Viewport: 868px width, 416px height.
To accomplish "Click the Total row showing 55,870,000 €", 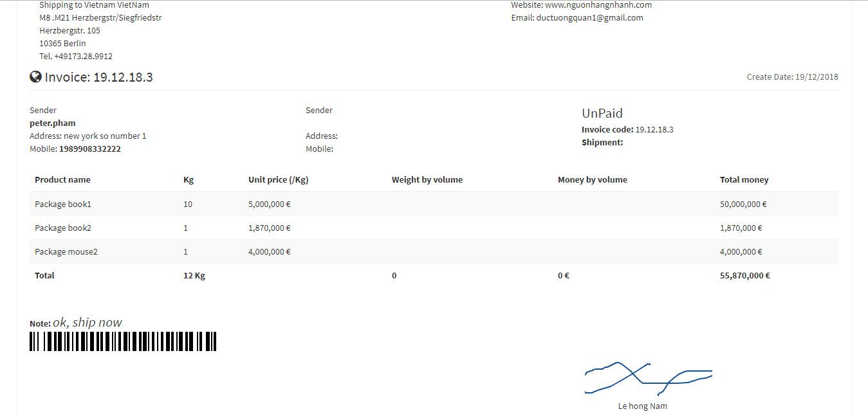I will point(743,275).
